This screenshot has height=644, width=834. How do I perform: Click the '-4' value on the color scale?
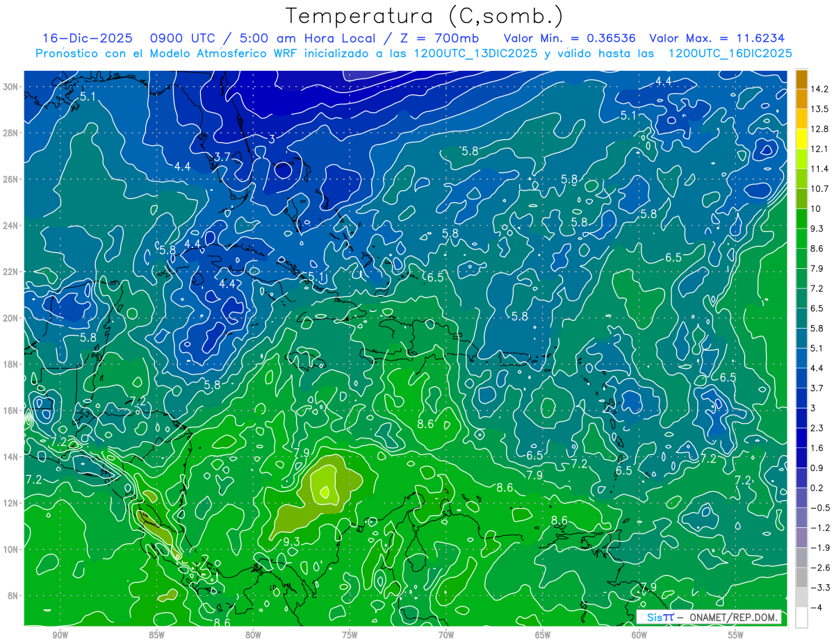[x=816, y=607]
